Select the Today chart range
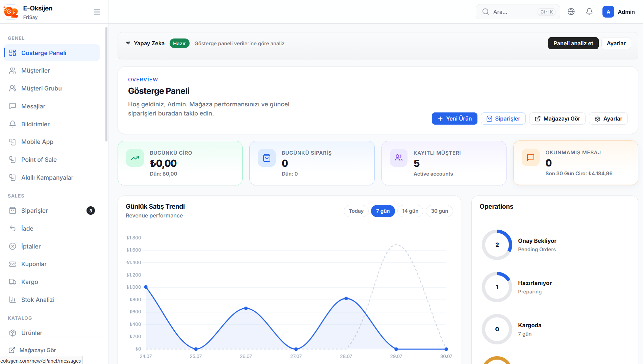Image resolution: width=643 pixels, height=364 pixels. point(356,211)
